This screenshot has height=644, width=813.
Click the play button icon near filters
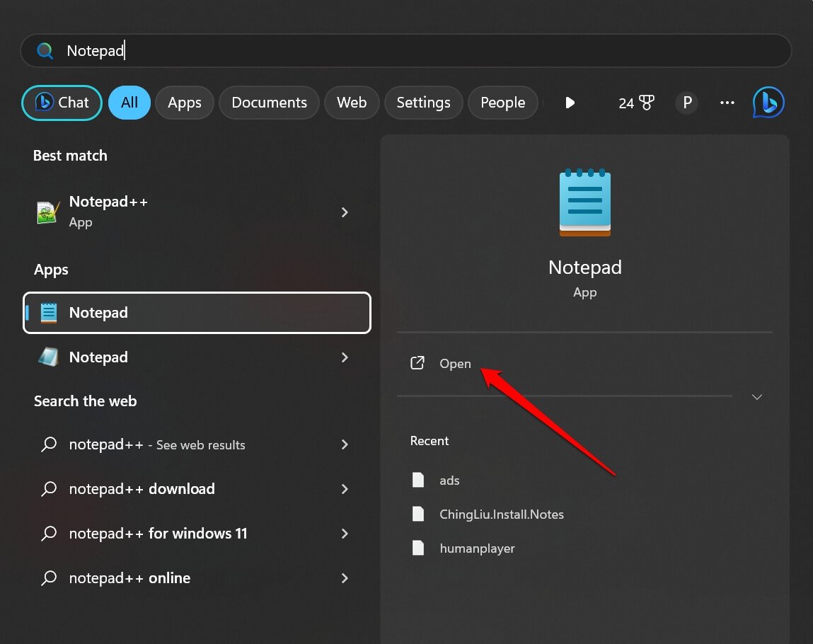pos(570,102)
